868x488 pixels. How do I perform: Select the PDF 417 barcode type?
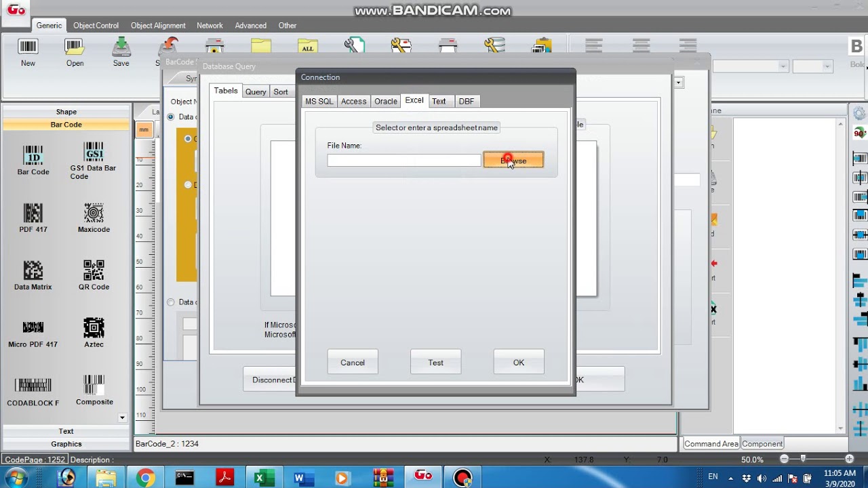(33, 218)
